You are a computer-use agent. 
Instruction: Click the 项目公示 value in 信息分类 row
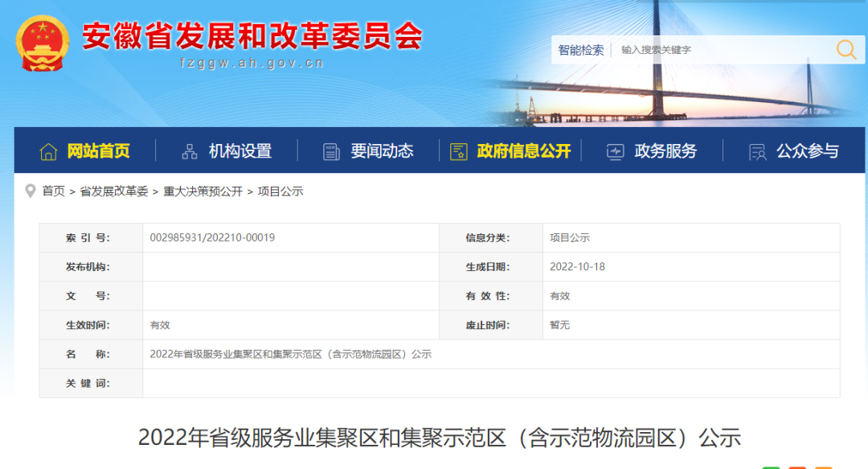click(570, 238)
